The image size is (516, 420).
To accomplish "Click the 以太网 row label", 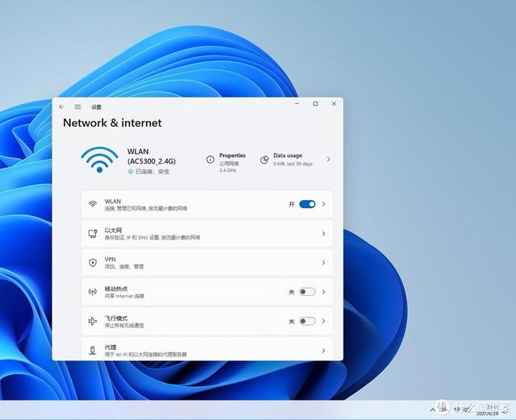I will [113, 230].
